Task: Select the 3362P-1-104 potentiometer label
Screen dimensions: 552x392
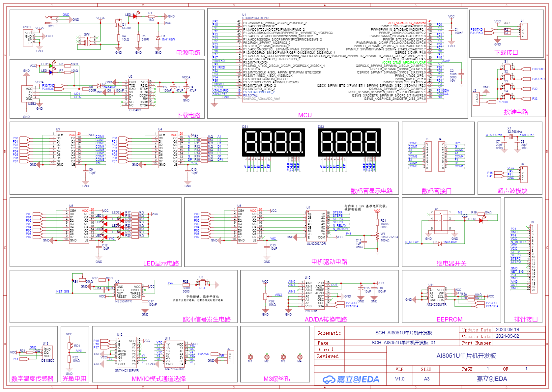Action: coord(389,237)
